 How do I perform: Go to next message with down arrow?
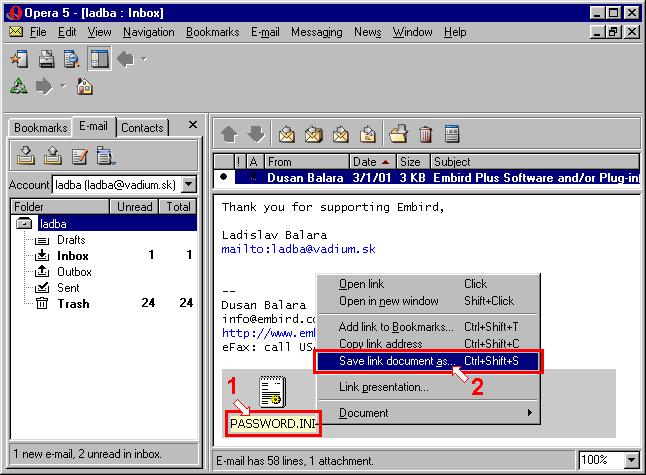pyautogui.click(x=255, y=134)
